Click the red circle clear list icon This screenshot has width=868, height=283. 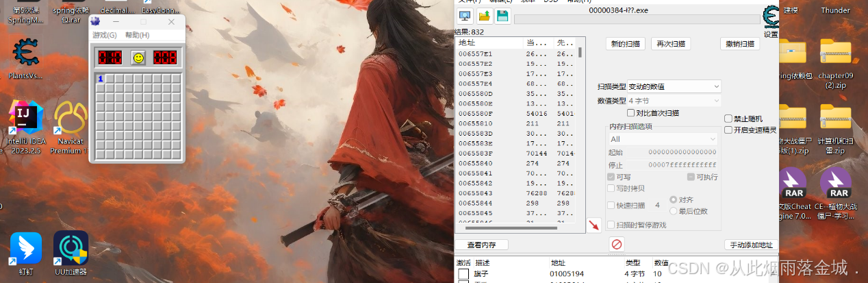point(616,245)
